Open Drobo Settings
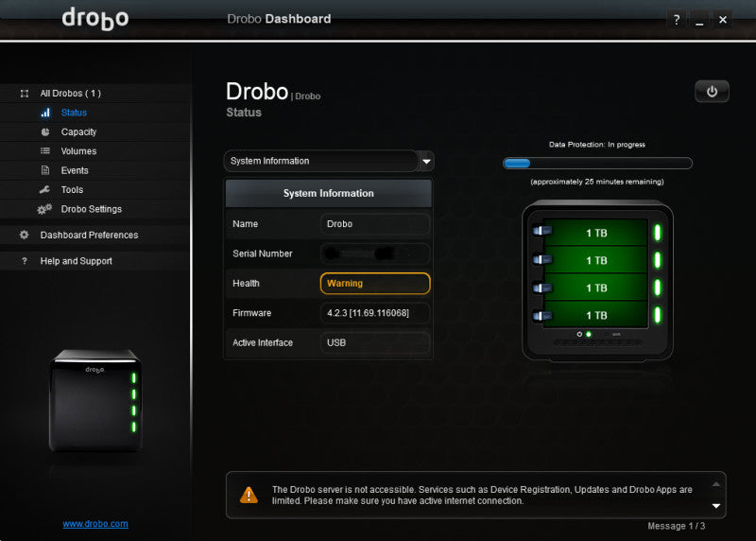 [91, 209]
